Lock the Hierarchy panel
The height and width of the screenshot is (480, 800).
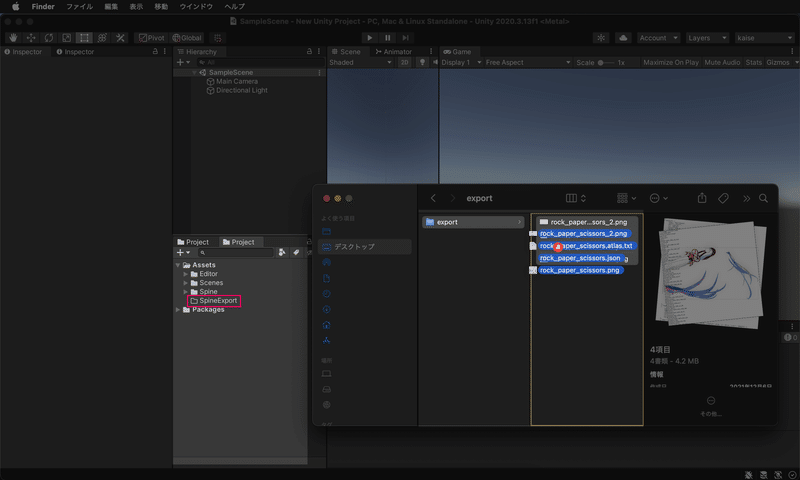pos(309,52)
